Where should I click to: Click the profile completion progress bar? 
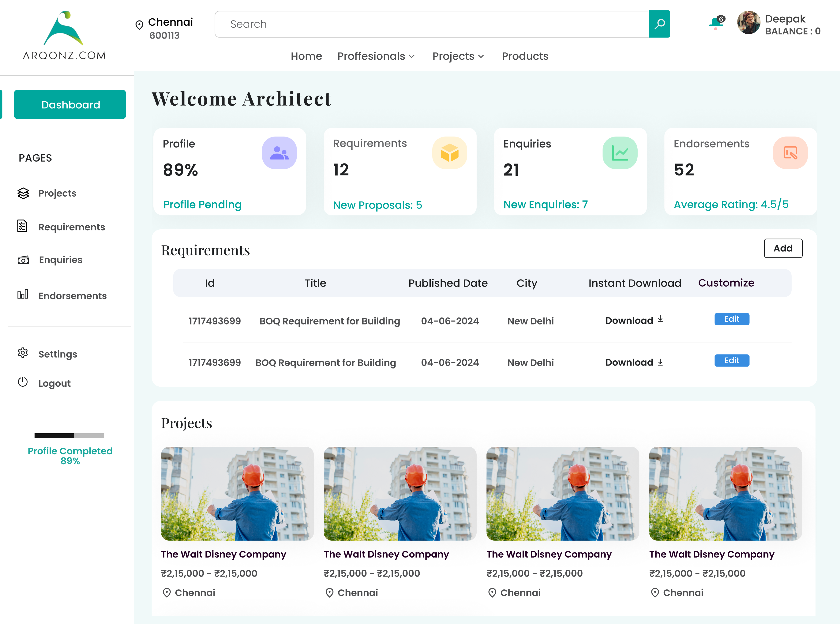click(70, 436)
